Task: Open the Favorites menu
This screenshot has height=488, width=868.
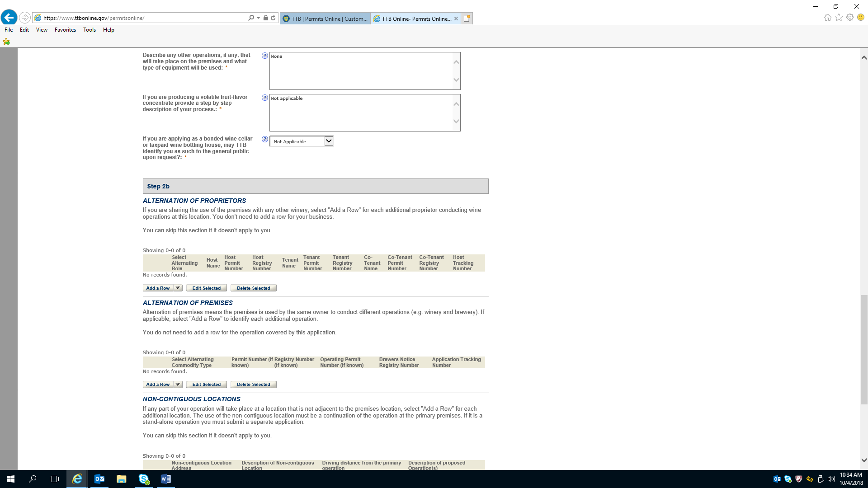Action: click(65, 30)
